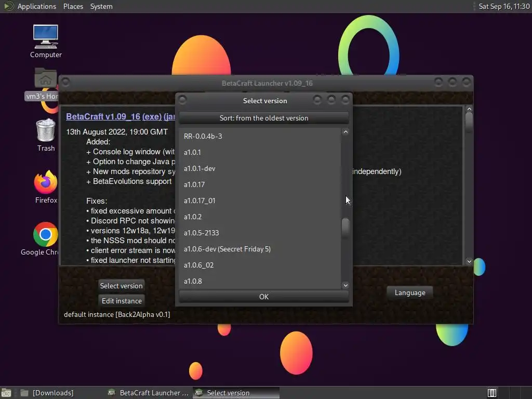Click version list scroll-up arrow
The image size is (532, 399).
[345, 132]
